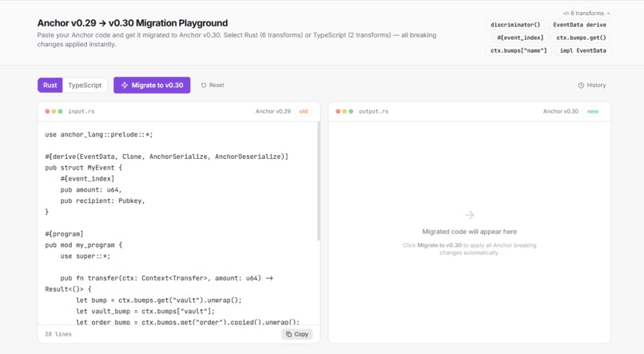Collapse the 6 transforms list
This screenshot has width=644, height=354.
click(x=586, y=13)
